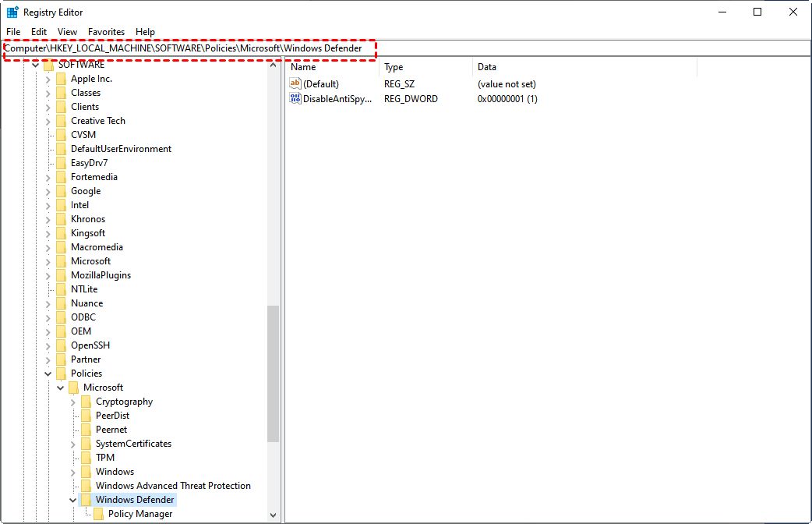Expand the Microsoft key under SOFTWARE
This screenshot has height=524, width=812.
[x=48, y=262]
